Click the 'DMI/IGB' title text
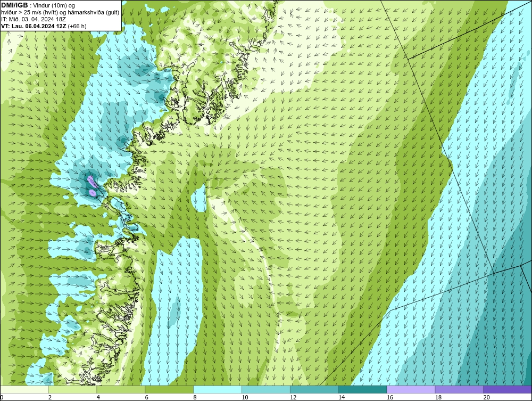This screenshot has width=532, height=401. tap(14, 5)
